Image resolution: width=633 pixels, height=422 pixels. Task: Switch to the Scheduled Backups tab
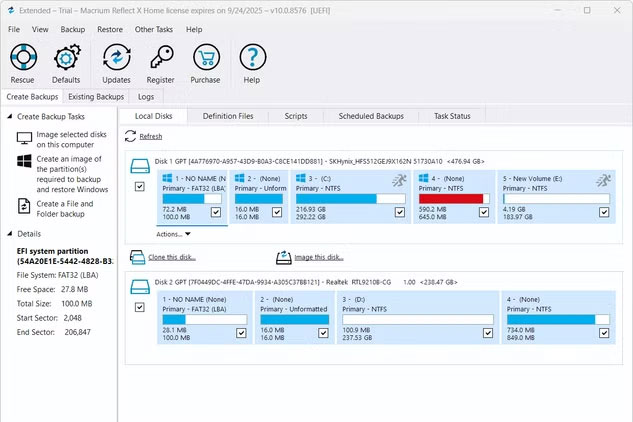(370, 116)
